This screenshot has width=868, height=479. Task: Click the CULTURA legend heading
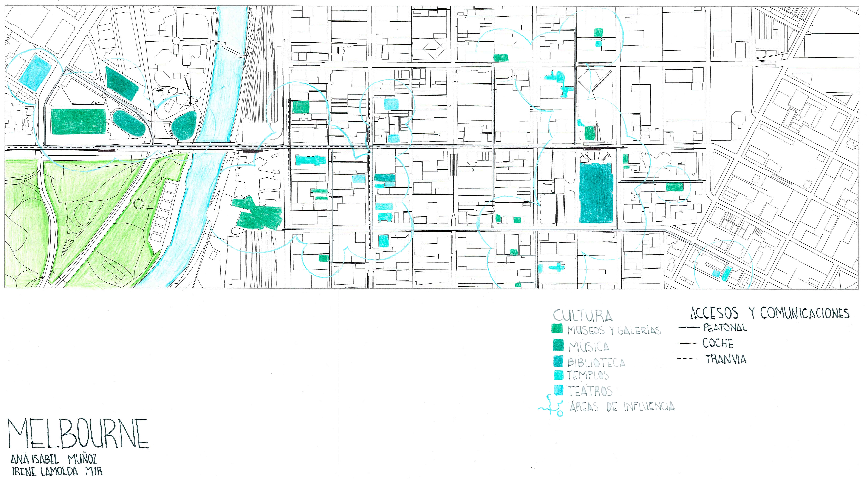(583, 316)
